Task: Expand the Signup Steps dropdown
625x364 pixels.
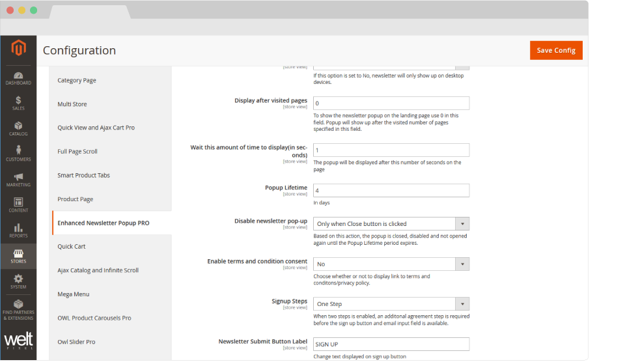Action: (x=391, y=304)
